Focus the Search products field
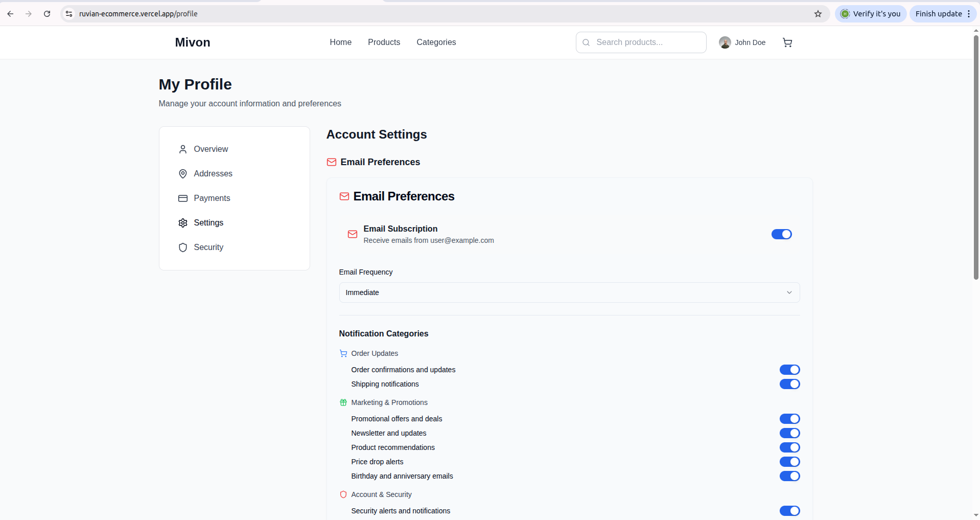This screenshot has height=520, width=980. click(x=641, y=42)
